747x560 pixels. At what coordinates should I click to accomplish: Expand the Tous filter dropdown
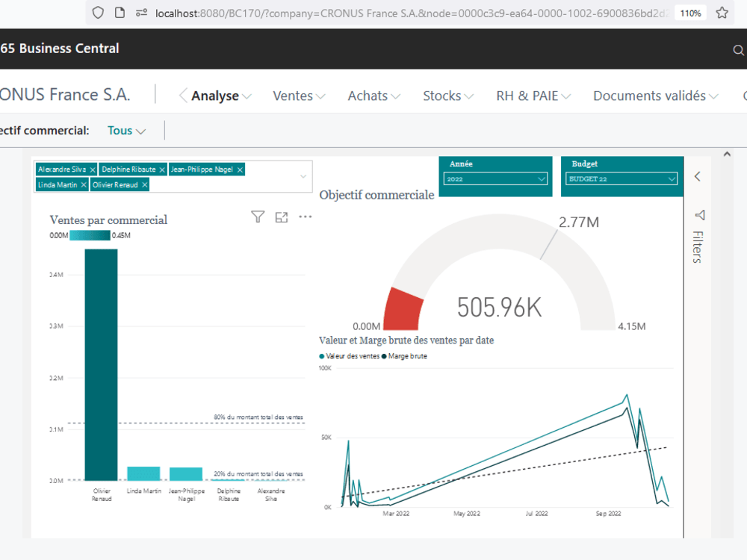126,131
